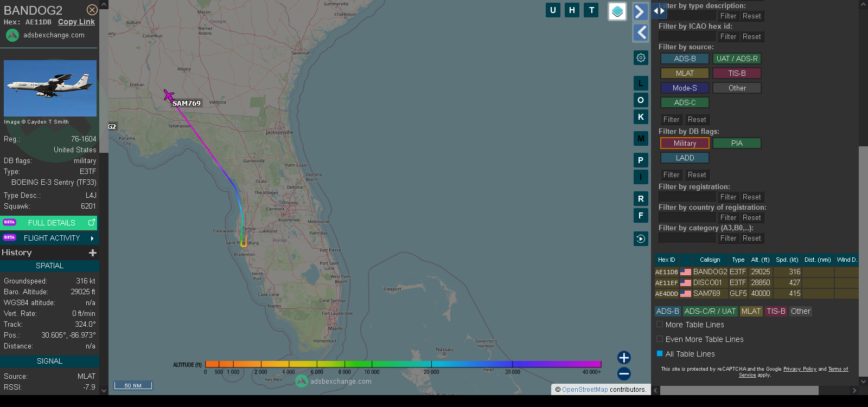Click the T map button

[591, 10]
